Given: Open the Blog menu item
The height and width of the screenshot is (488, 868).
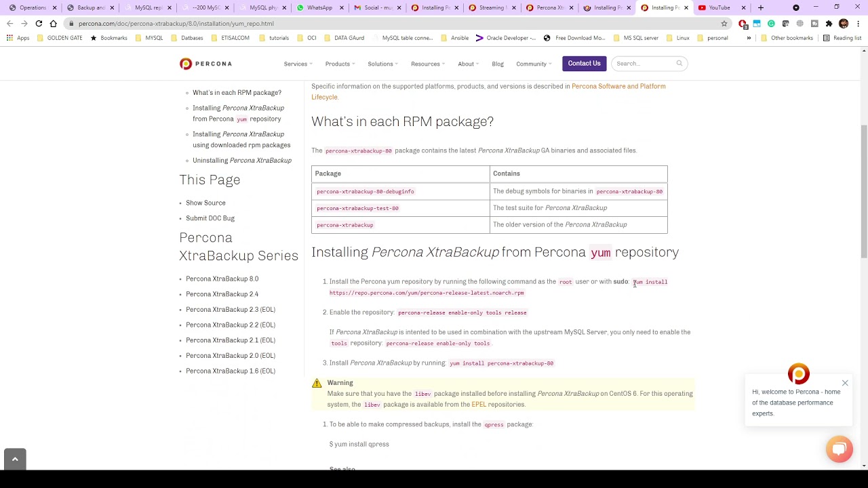Looking at the screenshot, I should pyautogui.click(x=498, y=64).
